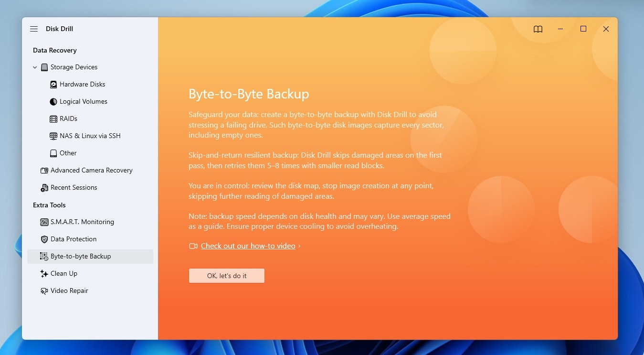Follow the Check out our how-to video link
Screen dimensions: 644x355
click(248, 246)
